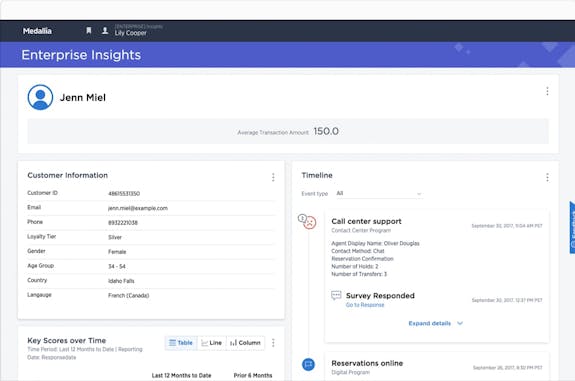Open the bookmark icon in top bar
Screen dimensions: 575x381
(x=88, y=30)
